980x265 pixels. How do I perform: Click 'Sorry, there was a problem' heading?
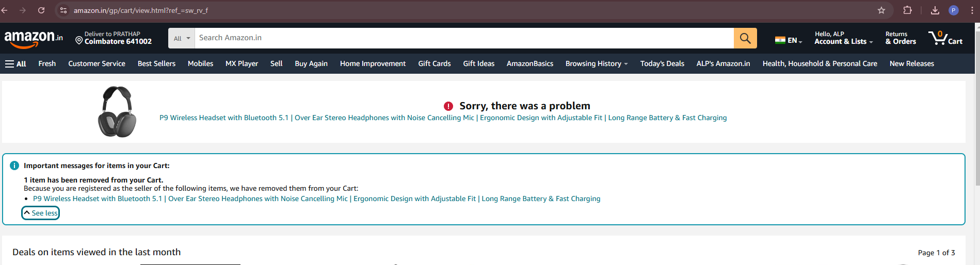(x=525, y=106)
